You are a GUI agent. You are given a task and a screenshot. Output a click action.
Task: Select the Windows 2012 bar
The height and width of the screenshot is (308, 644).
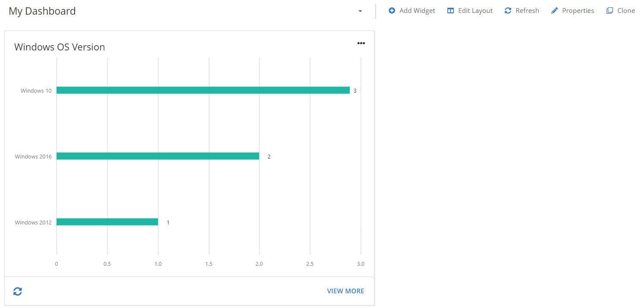coord(107,222)
